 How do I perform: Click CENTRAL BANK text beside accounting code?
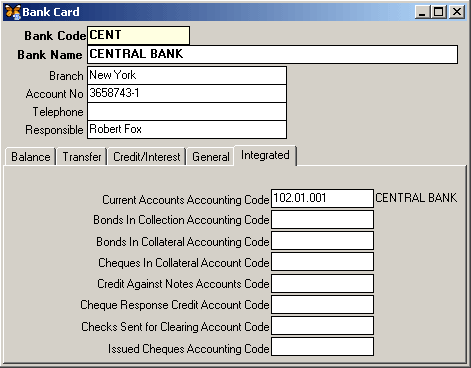tap(416, 198)
